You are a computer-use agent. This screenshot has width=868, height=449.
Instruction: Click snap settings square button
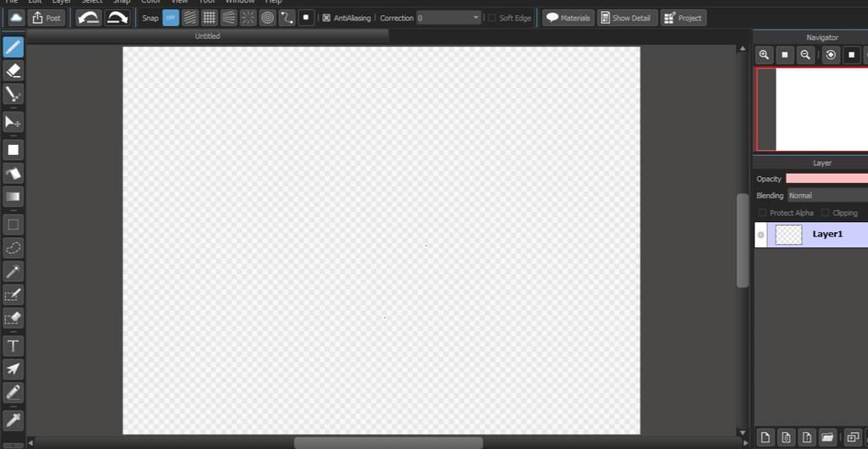click(x=306, y=18)
